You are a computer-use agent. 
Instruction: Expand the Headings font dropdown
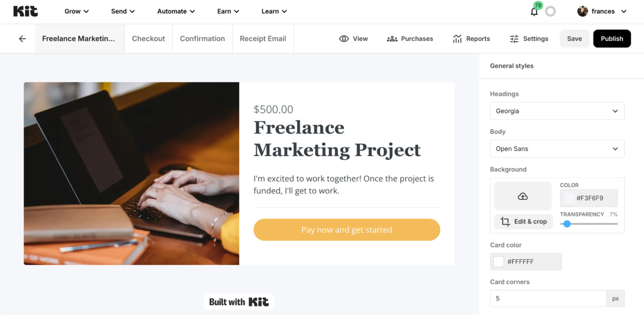pos(557,111)
